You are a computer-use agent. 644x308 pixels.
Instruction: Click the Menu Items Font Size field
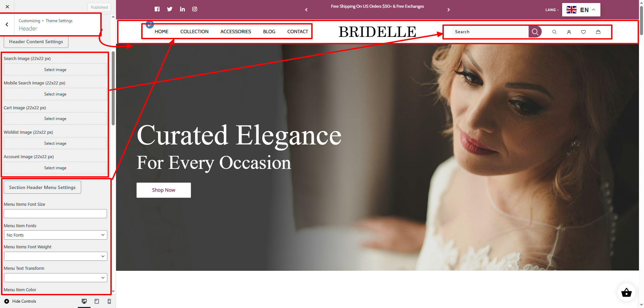click(x=55, y=214)
